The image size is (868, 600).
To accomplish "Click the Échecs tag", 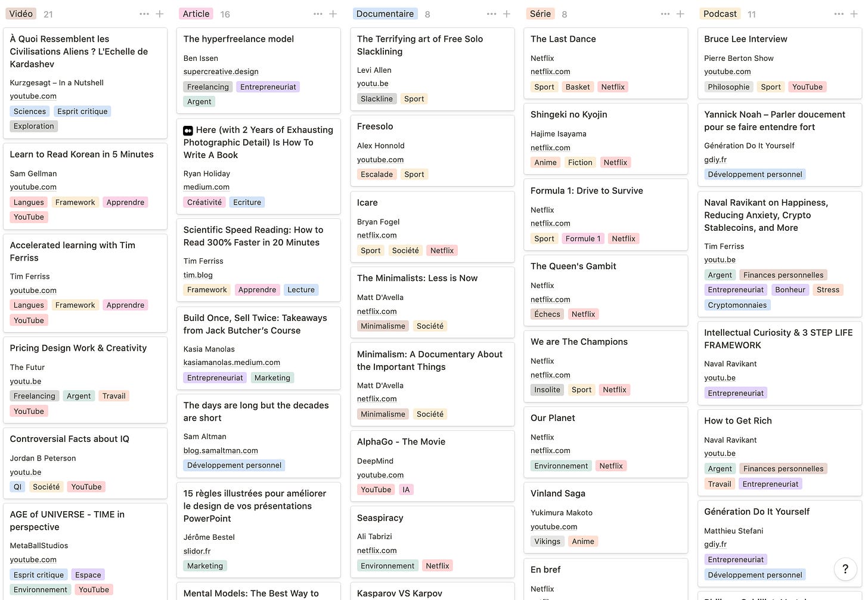I will (547, 314).
